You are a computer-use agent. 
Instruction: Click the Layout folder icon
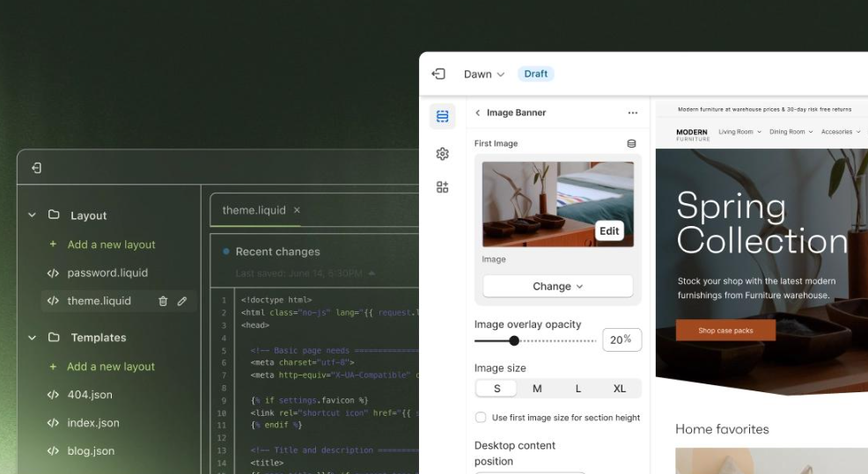(54, 215)
